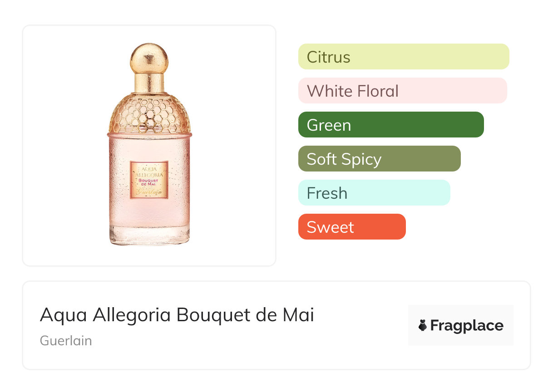Click the bottle's round gold cap
553x392 pixels.
click(x=149, y=58)
